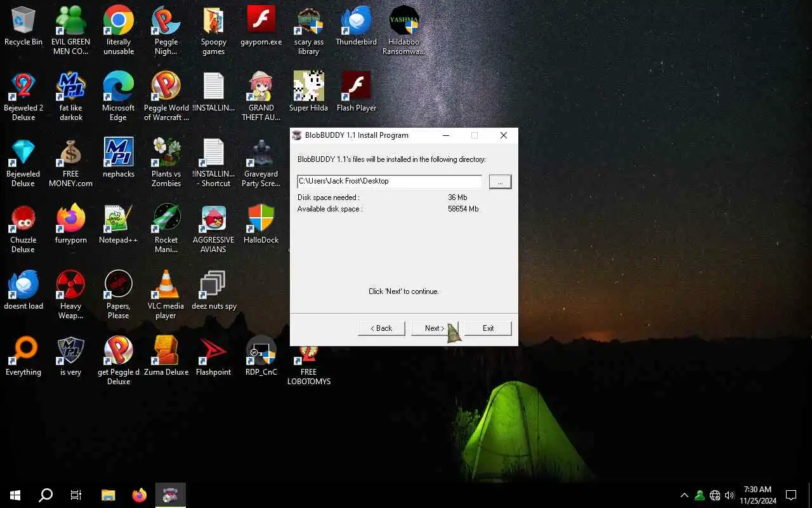Select the Zuma Deluxe desktop icon

166,356
